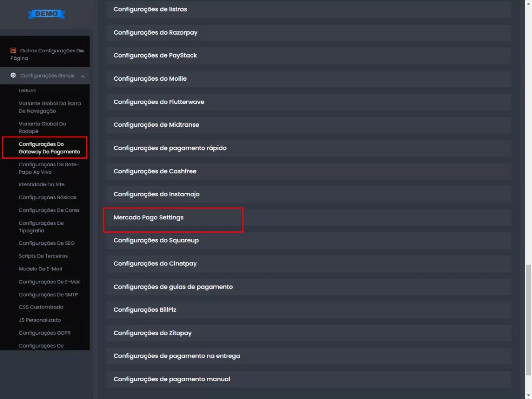Click the scrollbar up arrow
Image resolution: width=532 pixels, height=399 pixels.
coord(528,4)
